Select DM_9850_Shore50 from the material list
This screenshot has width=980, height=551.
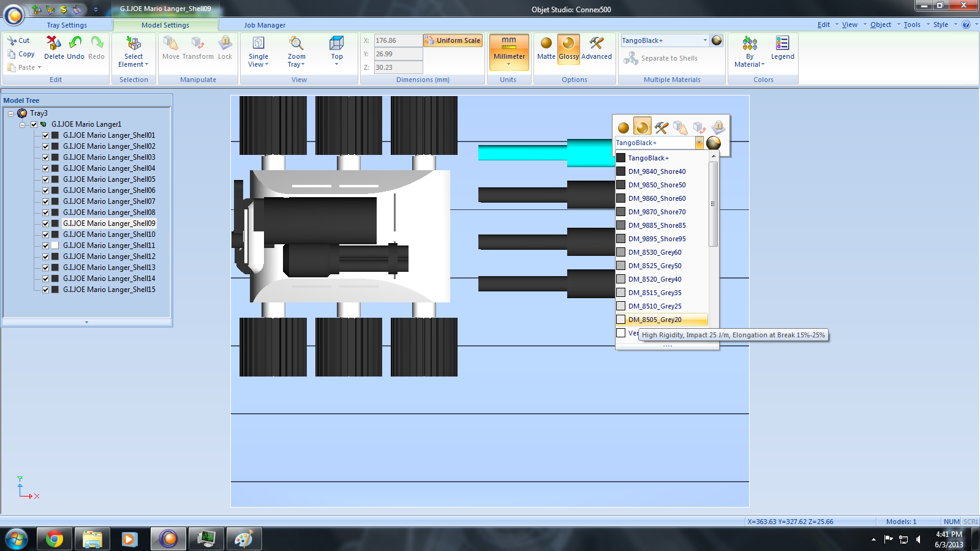661,185
